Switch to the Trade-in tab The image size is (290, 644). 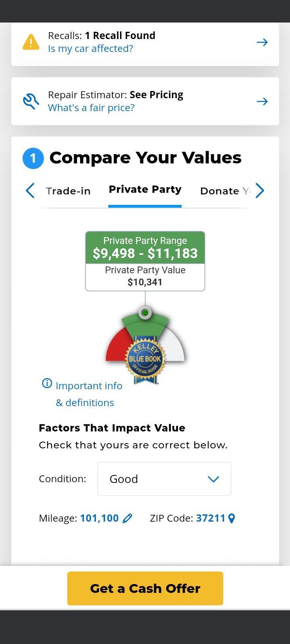coord(68,191)
